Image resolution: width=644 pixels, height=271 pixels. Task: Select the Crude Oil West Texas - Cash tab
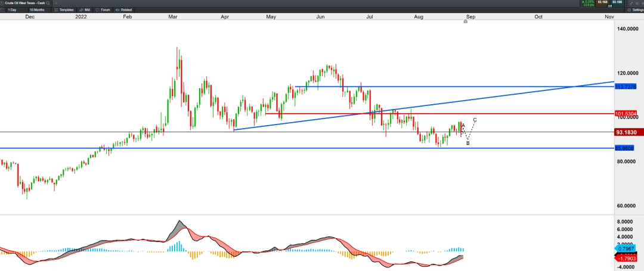tap(24, 4)
